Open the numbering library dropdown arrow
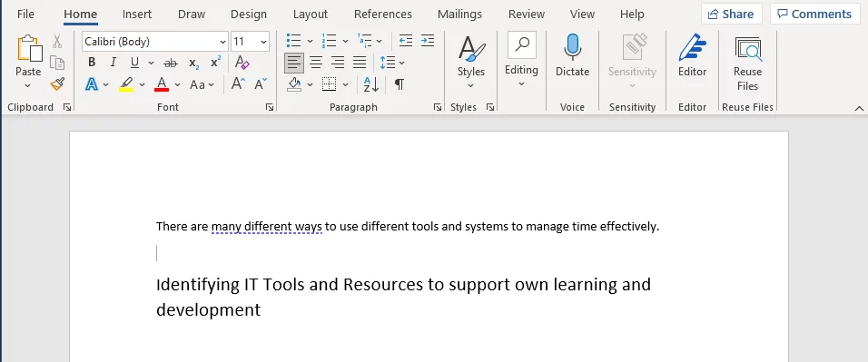The image size is (868, 362). pyautogui.click(x=345, y=42)
